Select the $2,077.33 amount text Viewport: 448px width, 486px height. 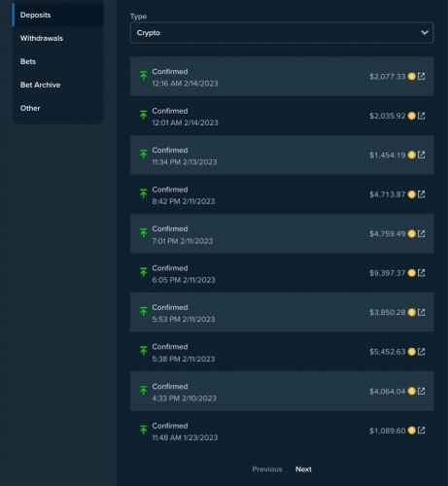tap(388, 77)
